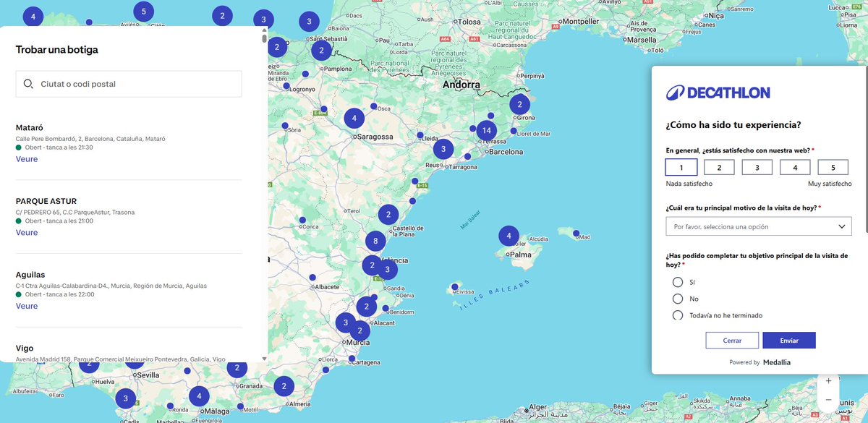Click the 'PARQUE ASTUR' store name
This screenshot has width=868, height=423.
point(46,201)
